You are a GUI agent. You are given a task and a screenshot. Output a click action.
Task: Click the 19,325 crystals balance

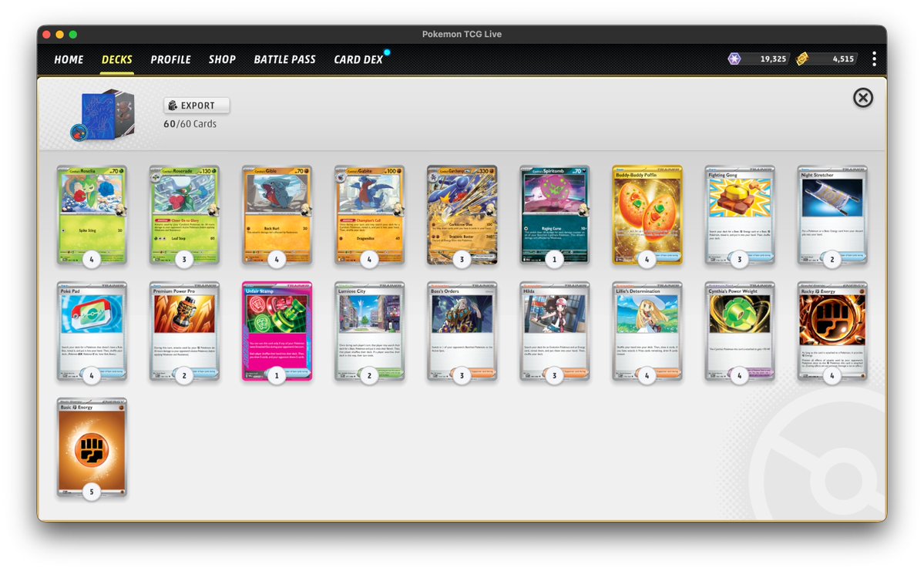pyautogui.click(x=772, y=59)
